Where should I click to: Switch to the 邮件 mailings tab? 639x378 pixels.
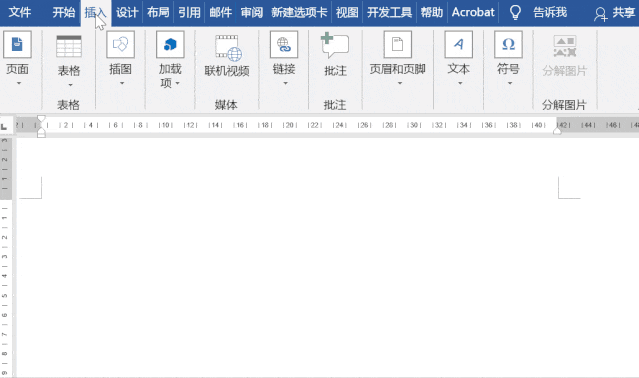(220, 13)
